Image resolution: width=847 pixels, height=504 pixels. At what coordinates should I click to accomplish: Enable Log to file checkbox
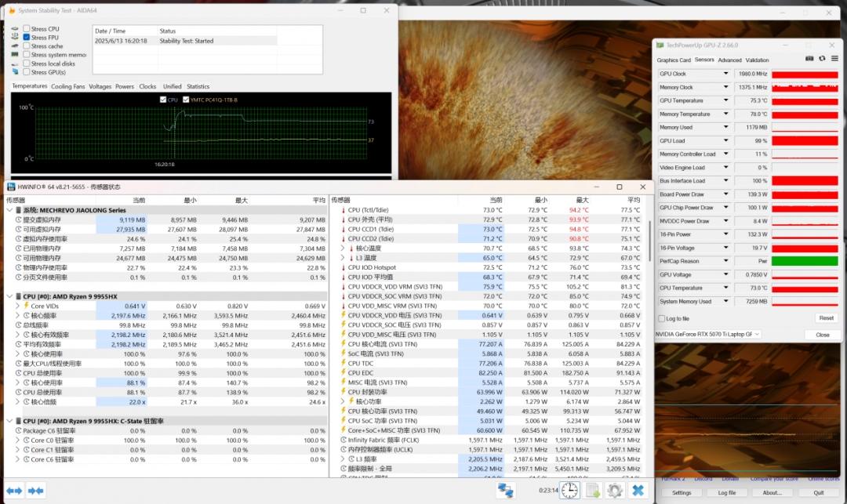(660, 318)
